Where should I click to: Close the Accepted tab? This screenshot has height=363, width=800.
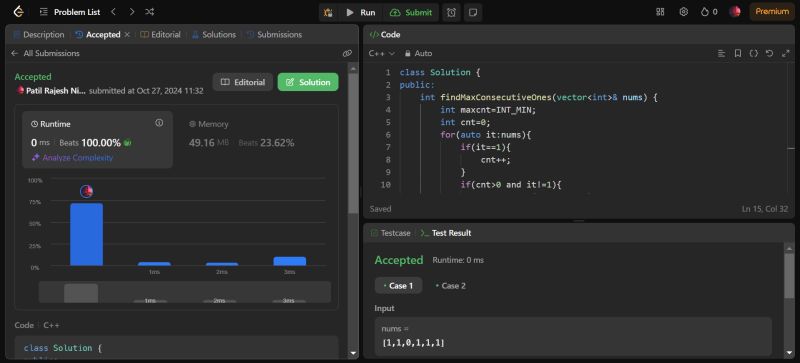click(127, 35)
